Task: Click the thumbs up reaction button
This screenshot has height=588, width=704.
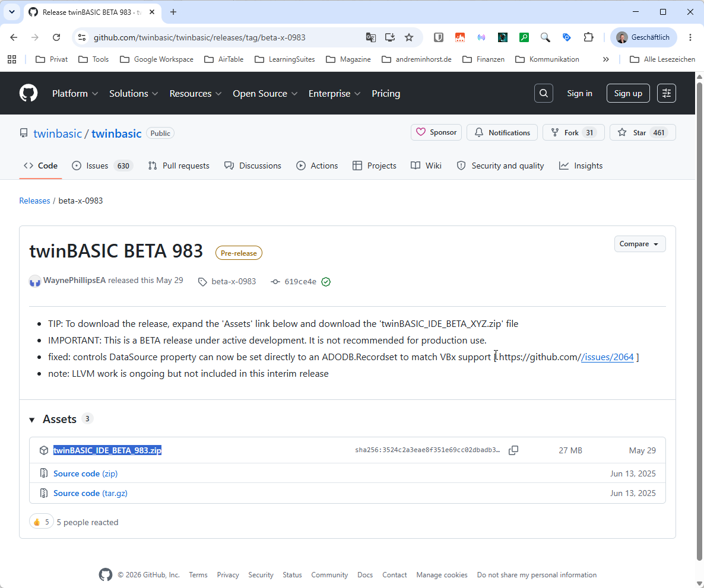Action: click(42, 522)
